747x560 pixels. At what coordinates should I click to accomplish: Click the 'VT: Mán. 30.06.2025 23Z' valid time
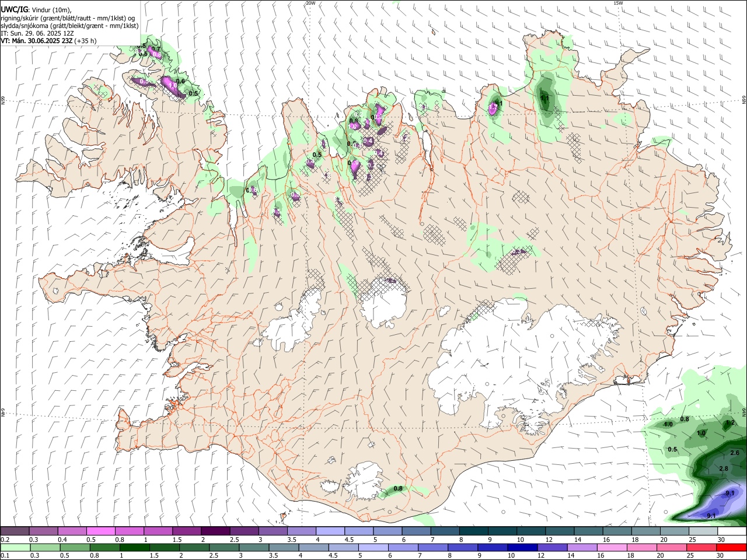click(x=37, y=41)
